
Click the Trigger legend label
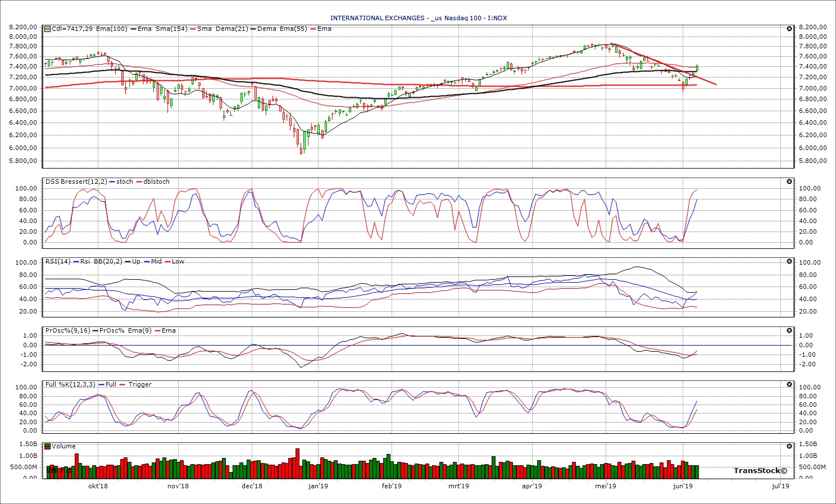point(140,384)
